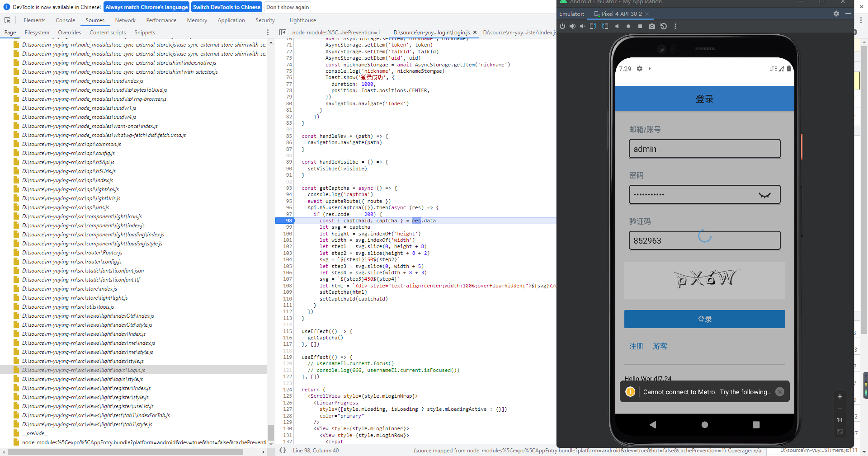Screen dimensions: 868x456
Task: Hide the Emulator tool window with dash icon
Action: [848, 14]
